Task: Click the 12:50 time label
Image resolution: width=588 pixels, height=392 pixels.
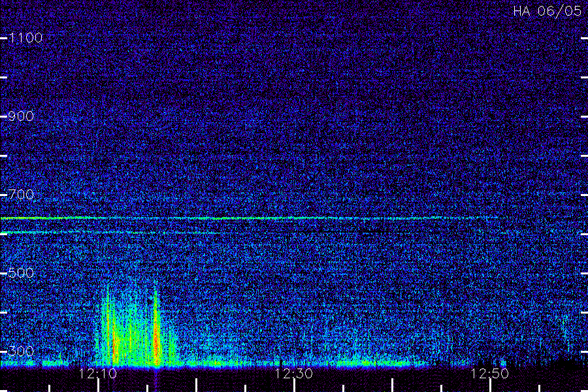Action: [490, 374]
